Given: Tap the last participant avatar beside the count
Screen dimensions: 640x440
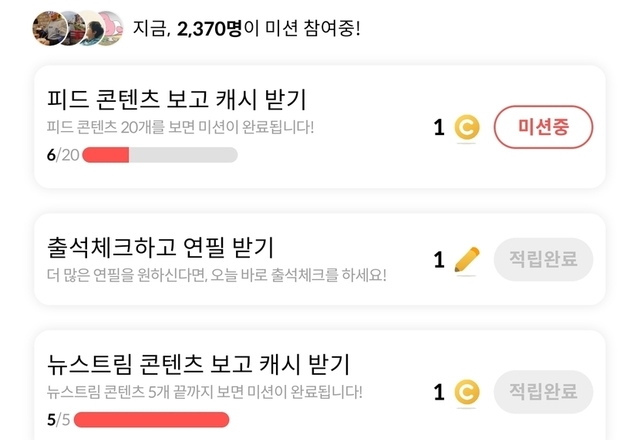Looking at the screenshot, I should pos(109,27).
